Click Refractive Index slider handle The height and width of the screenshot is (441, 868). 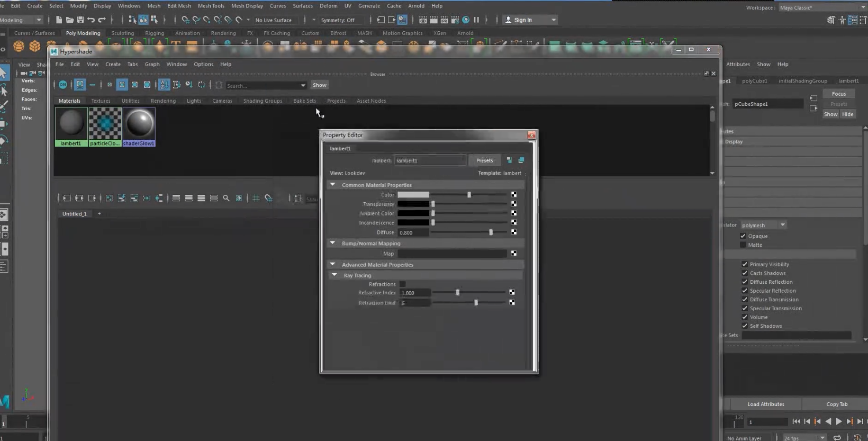[457, 292]
